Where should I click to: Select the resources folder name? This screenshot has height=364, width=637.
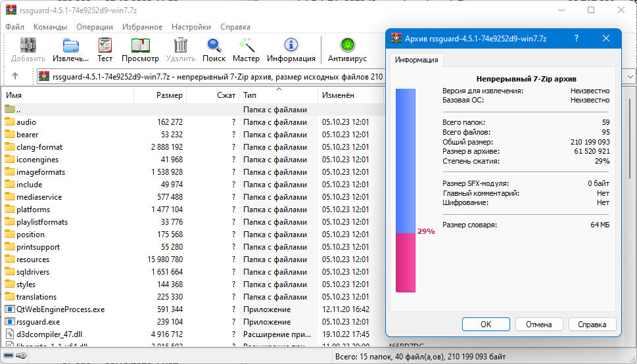(x=33, y=259)
